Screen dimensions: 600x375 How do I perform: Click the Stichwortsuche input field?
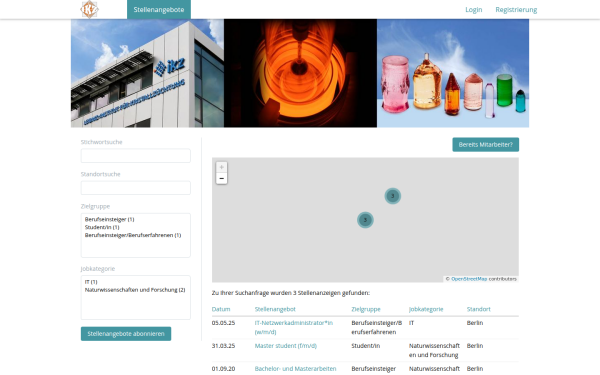coord(135,156)
